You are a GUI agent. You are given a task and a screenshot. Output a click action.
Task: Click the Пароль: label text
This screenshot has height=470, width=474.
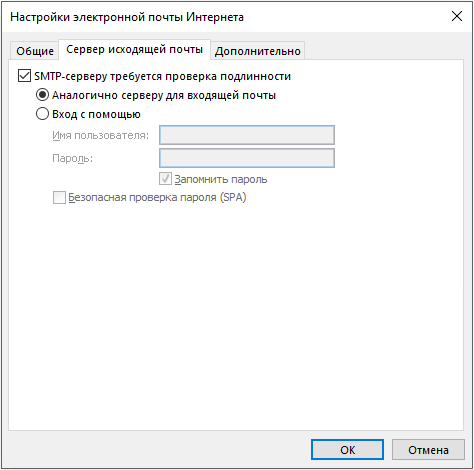pos(72,158)
